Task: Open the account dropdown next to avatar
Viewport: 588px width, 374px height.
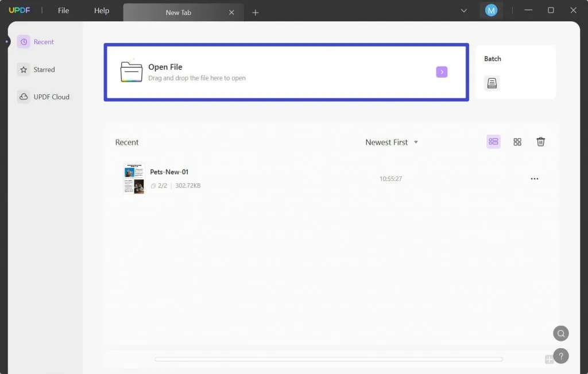Action: tap(463, 10)
